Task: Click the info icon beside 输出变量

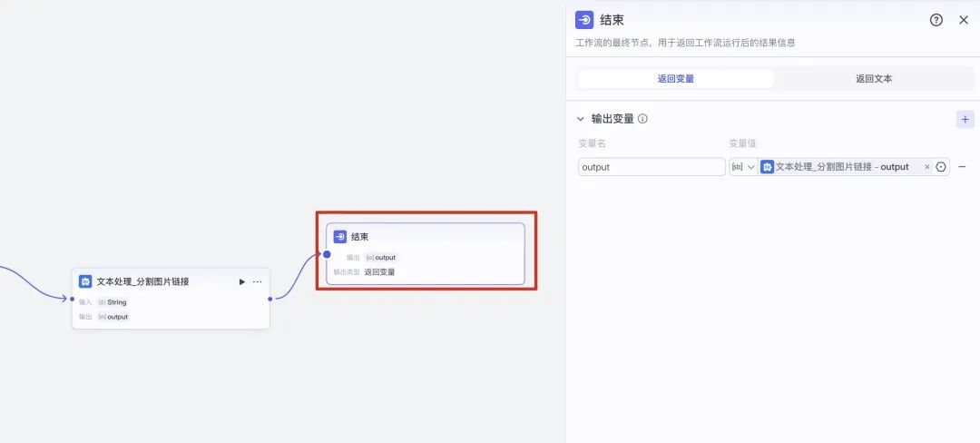Action: tap(642, 119)
